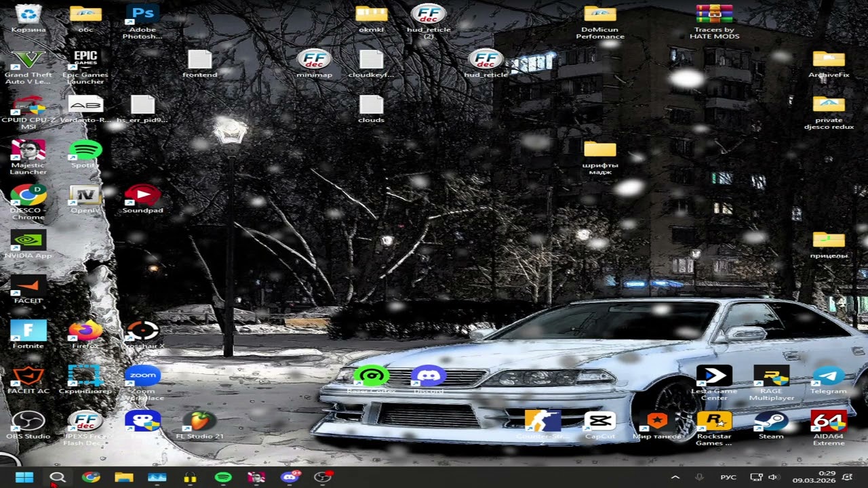The width and height of the screenshot is (868, 488).
Task: Open the clouds file
Action: (x=371, y=108)
